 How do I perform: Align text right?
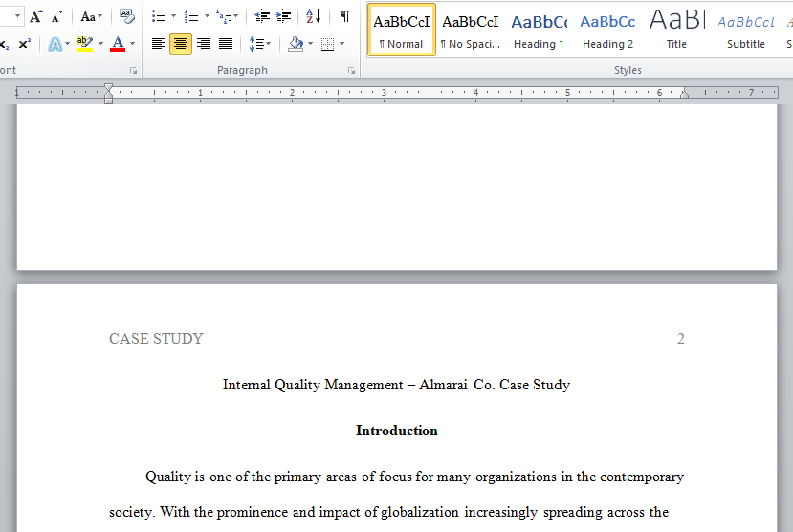pyautogui.click(x=204, y=45)
